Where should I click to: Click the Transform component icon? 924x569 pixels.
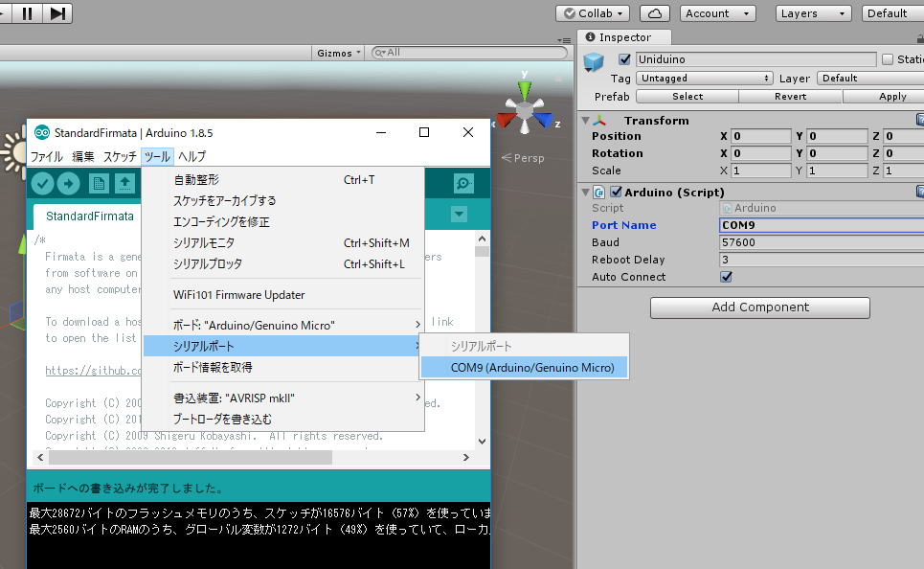pos(599,121)
